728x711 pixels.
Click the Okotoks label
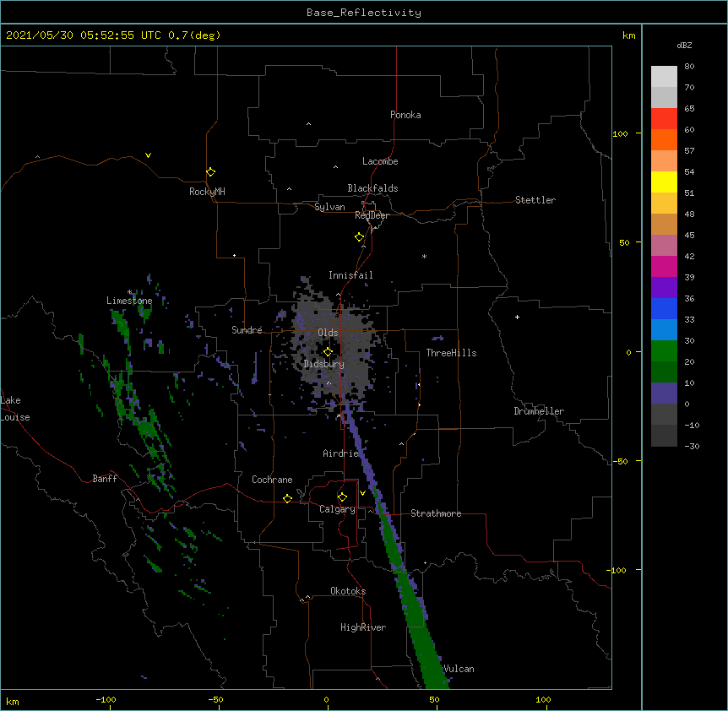348,591
